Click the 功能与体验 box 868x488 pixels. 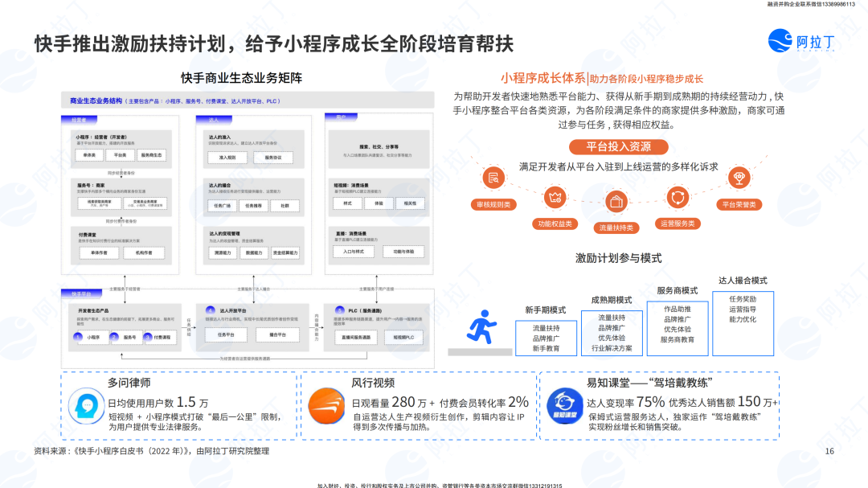(403, 252)
